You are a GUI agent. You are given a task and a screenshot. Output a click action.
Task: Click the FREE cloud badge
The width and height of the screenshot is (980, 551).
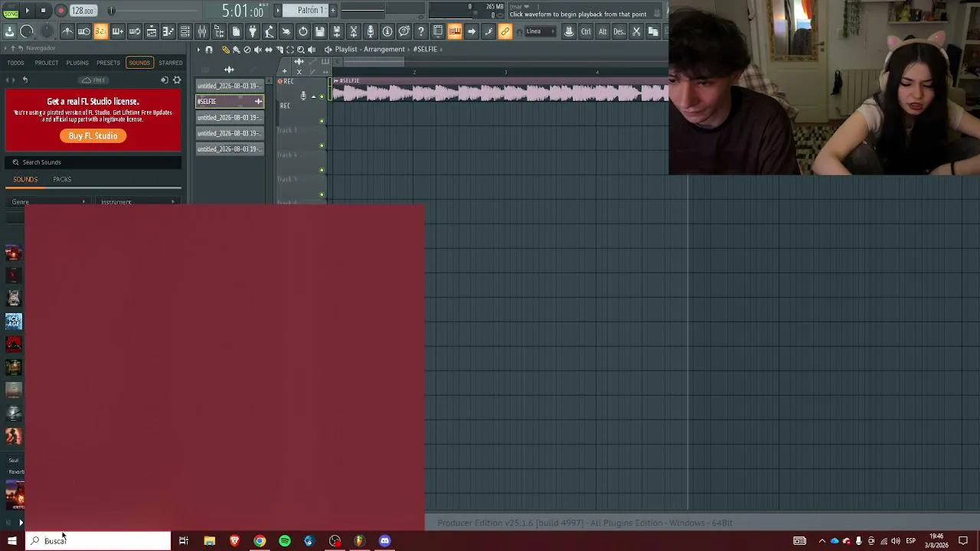[x=93, y=80]
